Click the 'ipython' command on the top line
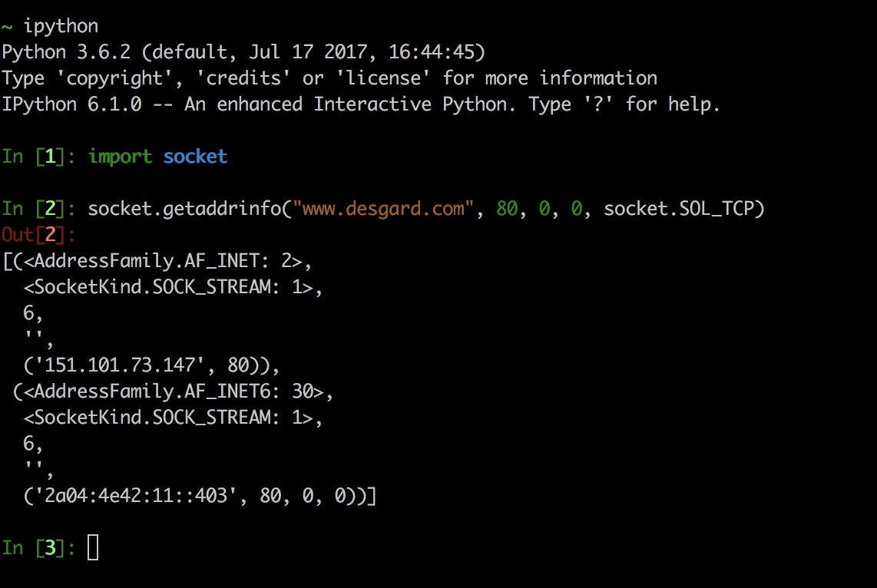The image size is (877, 588). 61,26
